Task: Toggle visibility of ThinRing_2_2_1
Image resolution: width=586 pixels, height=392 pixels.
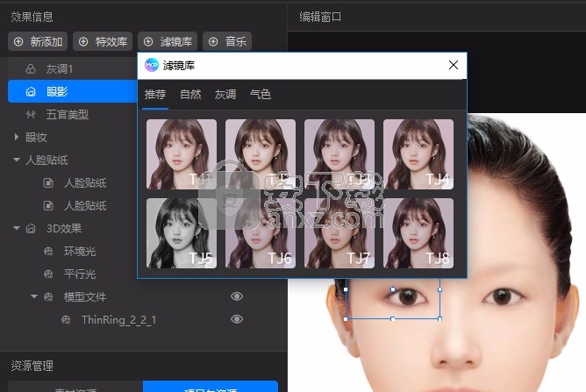Action: (237, 319)
